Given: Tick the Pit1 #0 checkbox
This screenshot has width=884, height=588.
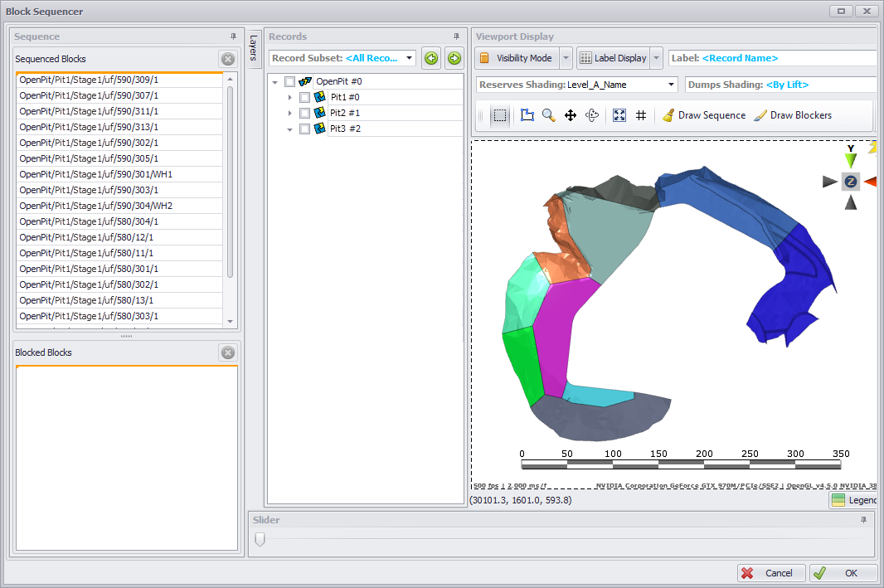Looking at the screenshot, I should [x=304, y=97].
